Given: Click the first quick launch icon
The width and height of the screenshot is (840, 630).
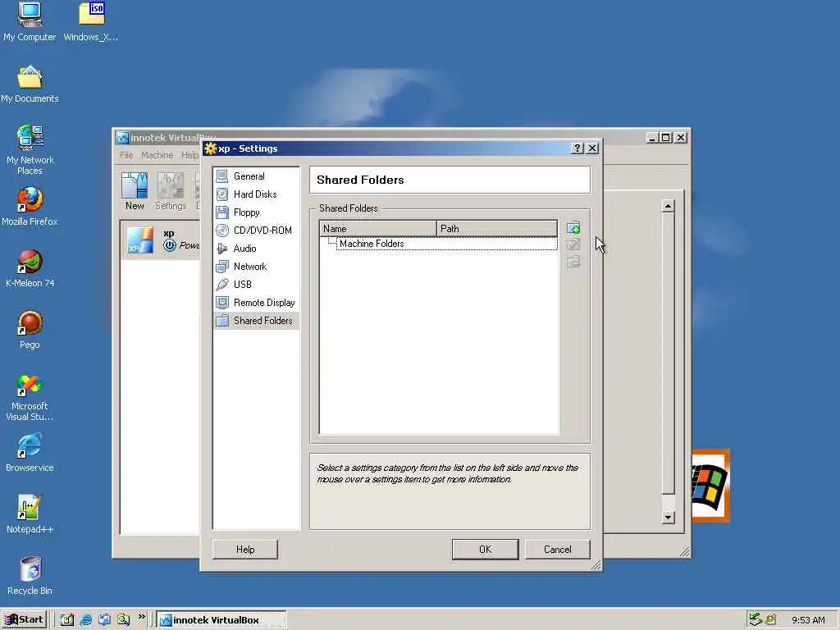Looking at the screenshot, I should [67, 620].
